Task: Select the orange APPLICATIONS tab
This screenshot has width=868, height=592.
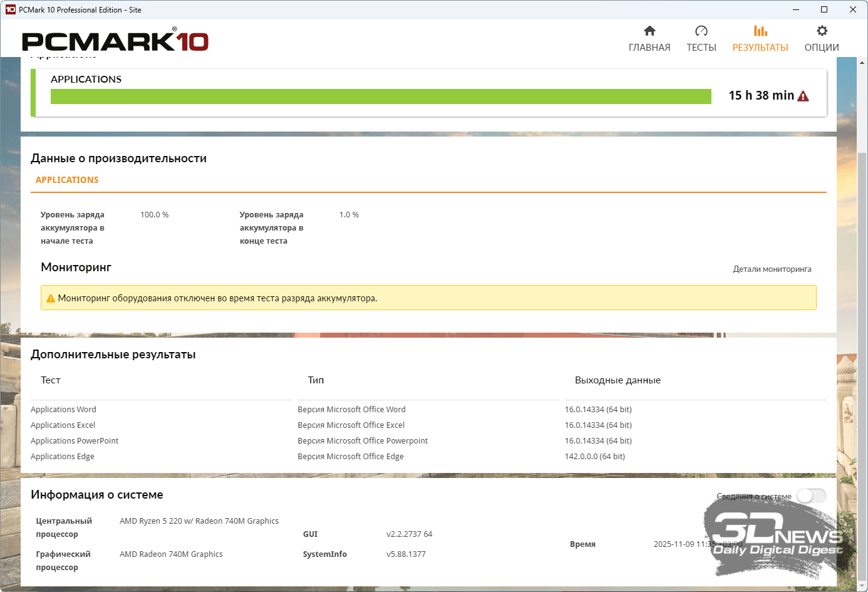Action: pos(67,180)
